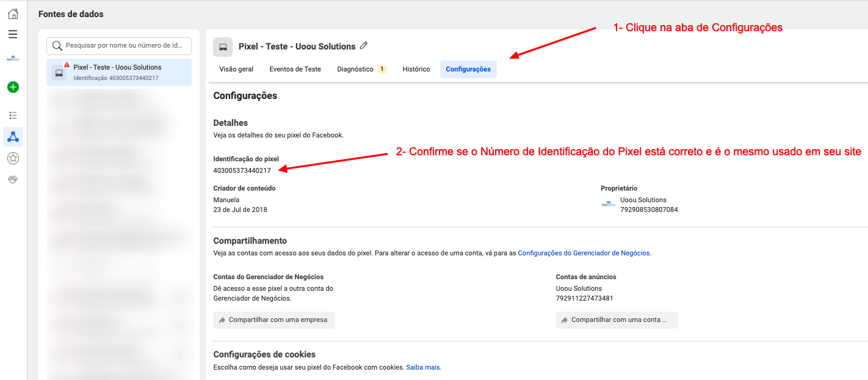Click the Detalhes section heading
The width and height of the screenshot is (868, 380).
(x=231, y=123)
